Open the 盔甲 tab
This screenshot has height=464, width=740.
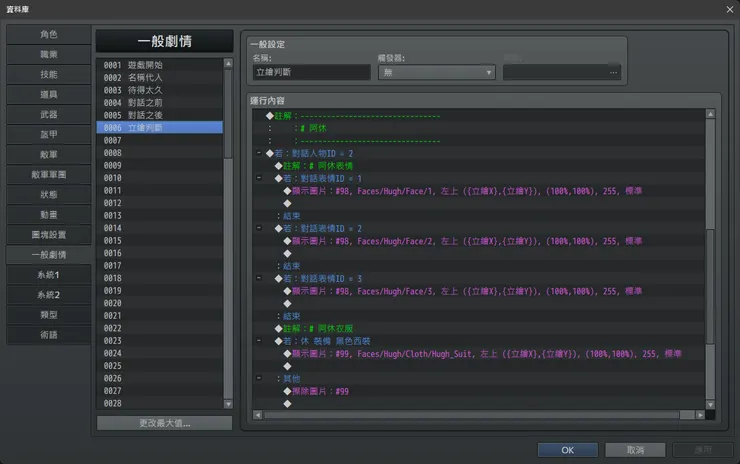tap(49, 135)
